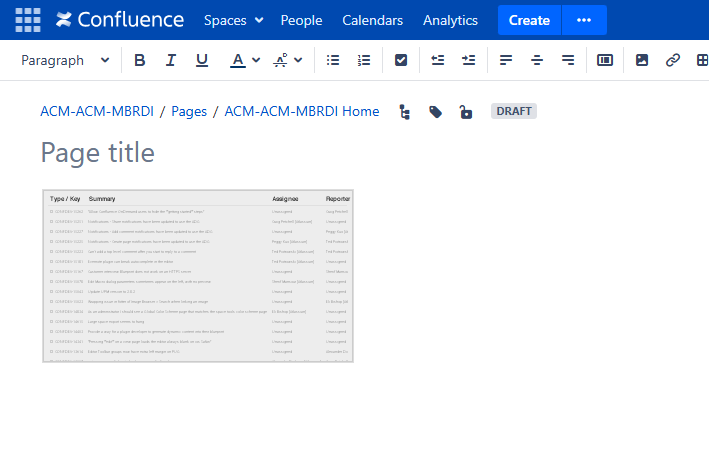709x463 pixels.
Task: Change page location tree icon
Action: pyautogui.click(x=405, y=112)
